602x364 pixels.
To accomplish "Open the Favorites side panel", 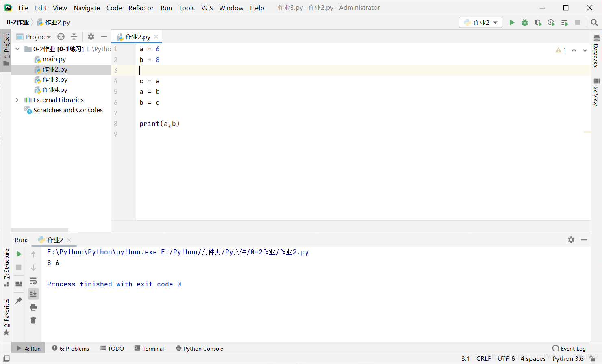I will (7, 317).
